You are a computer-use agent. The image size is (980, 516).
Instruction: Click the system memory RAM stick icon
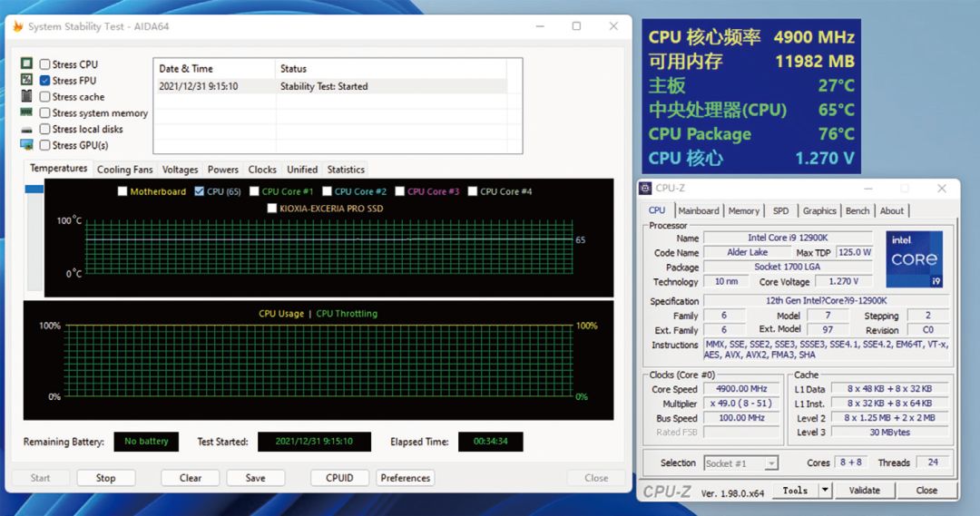[26, 112]
